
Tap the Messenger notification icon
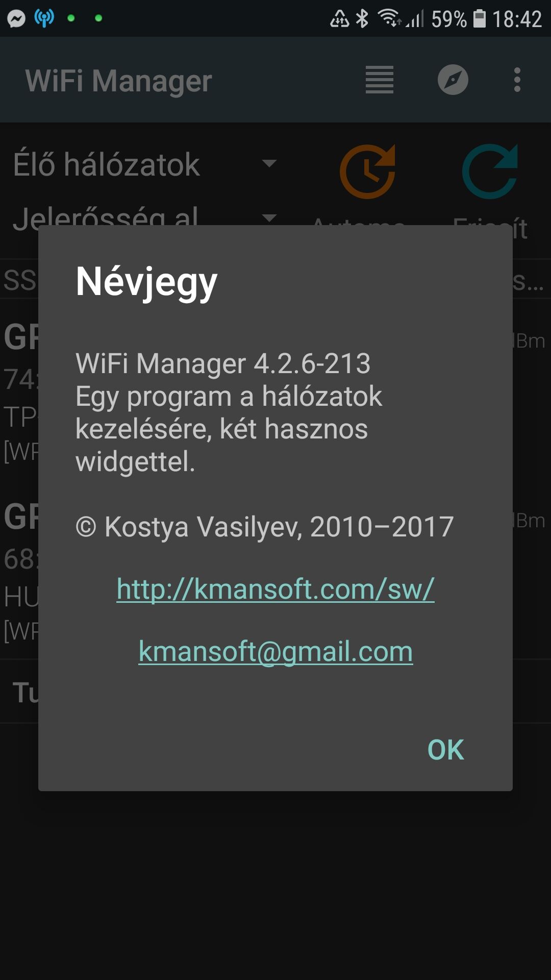click(x=16, y=19)
